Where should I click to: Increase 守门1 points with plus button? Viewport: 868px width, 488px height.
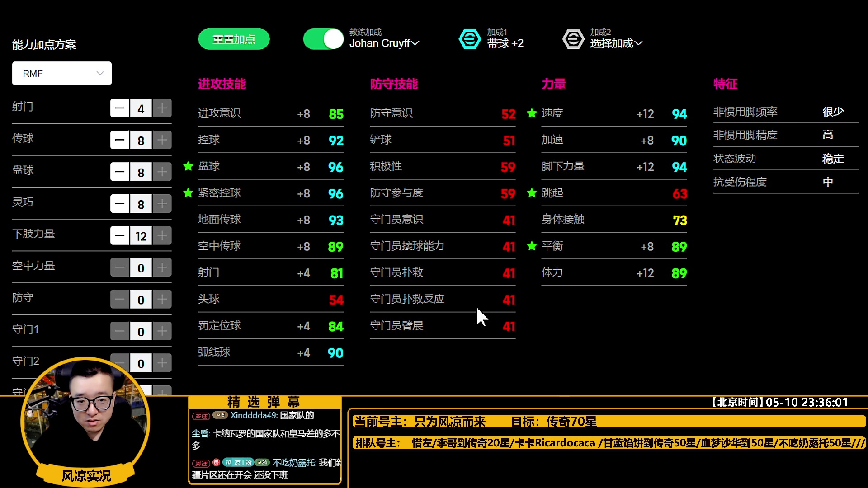click(162, 331)
